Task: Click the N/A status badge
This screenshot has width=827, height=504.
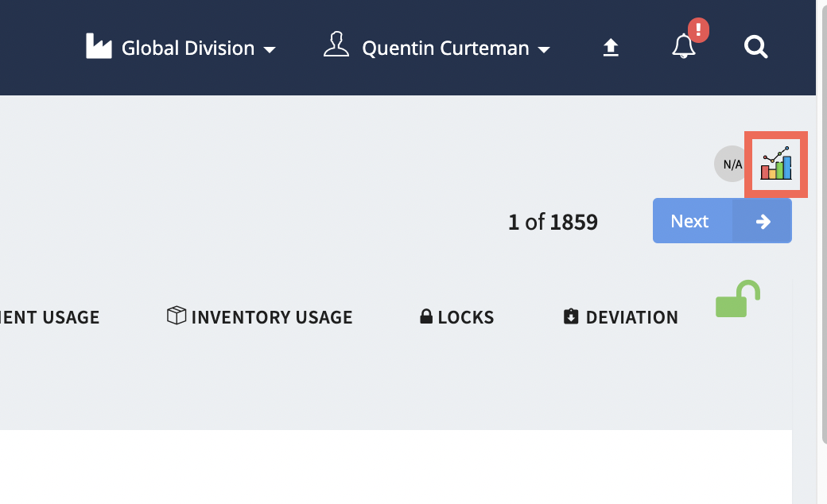Action: pos(732,165)
